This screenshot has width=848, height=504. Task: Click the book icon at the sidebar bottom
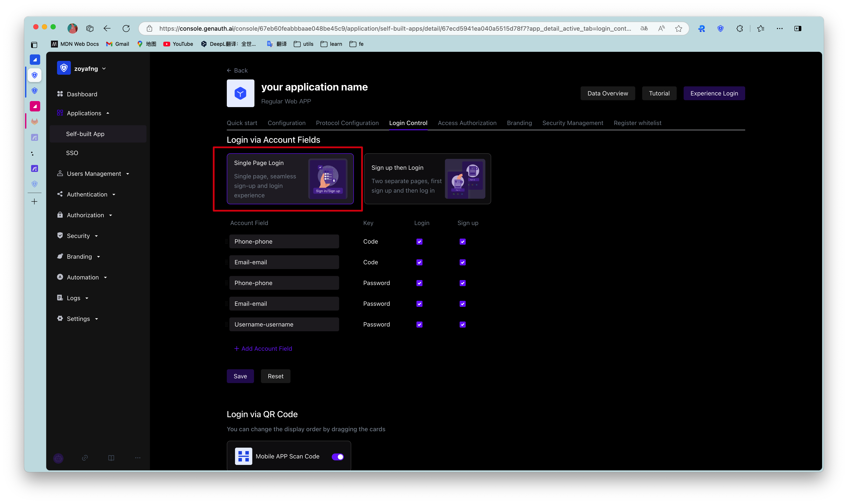(x=111, y=458)
